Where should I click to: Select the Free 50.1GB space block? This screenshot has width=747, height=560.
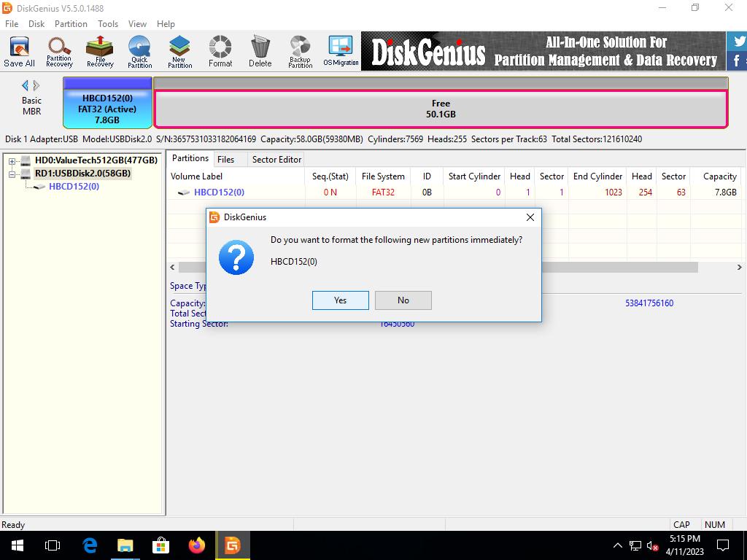tap(441, 109)
